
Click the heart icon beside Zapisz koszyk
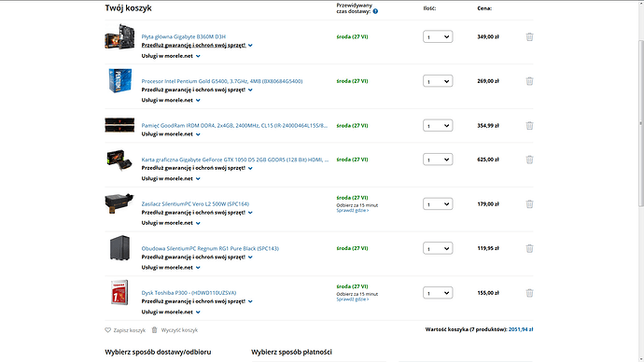pos(107,330)
